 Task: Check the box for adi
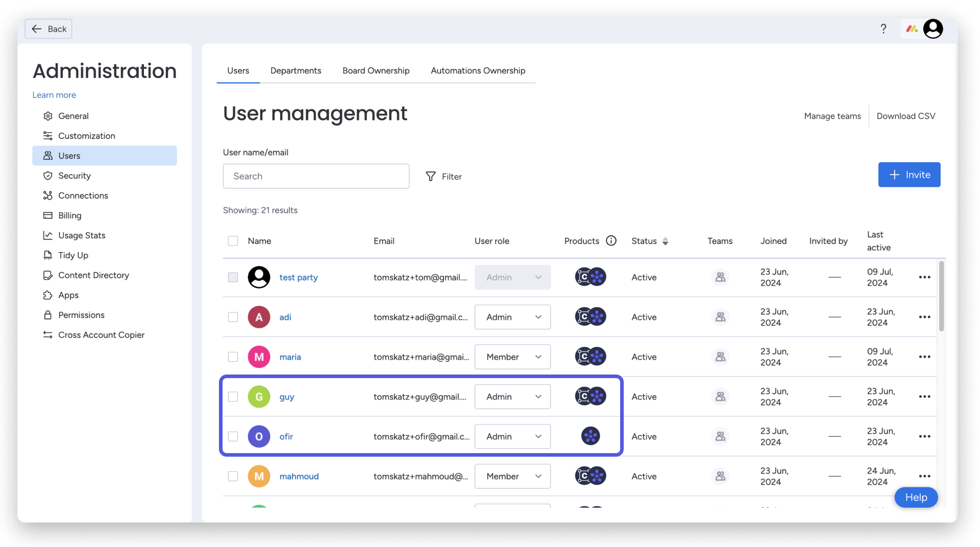point(233,317)
